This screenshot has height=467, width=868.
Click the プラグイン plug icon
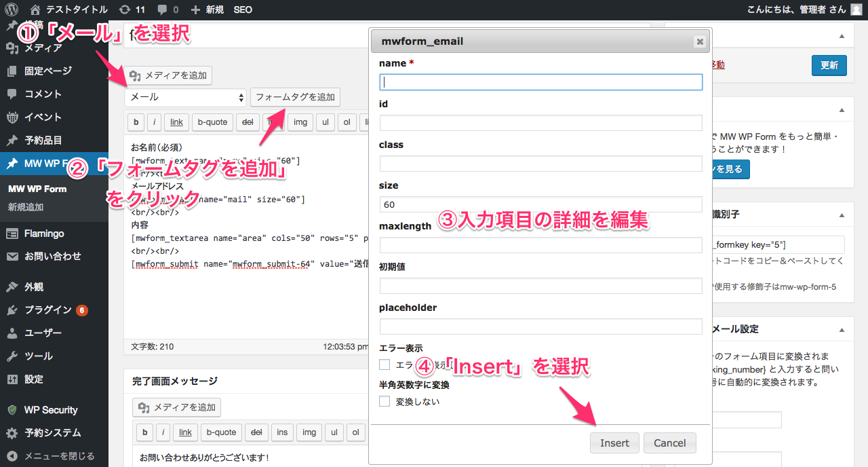12,310
